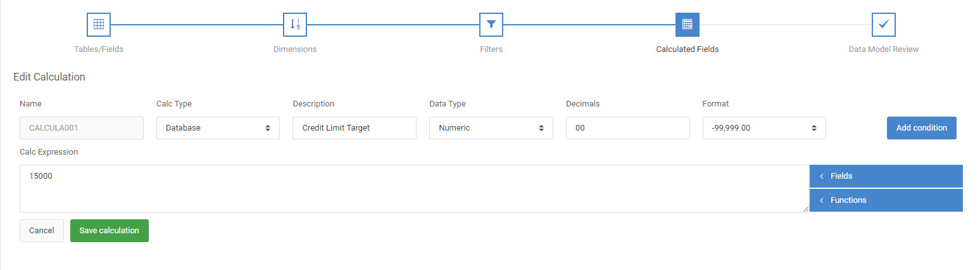Click the chevron on Fields panel

pyautogui.click(x=821, y=176)
